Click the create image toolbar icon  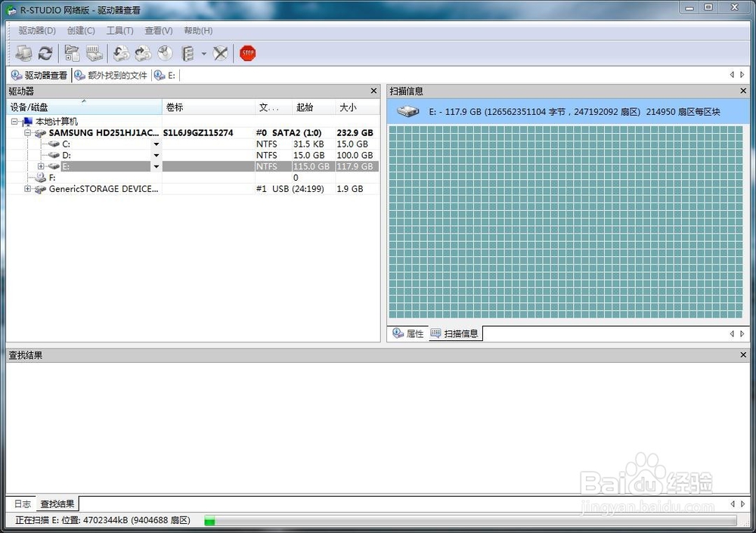point(143,53)
